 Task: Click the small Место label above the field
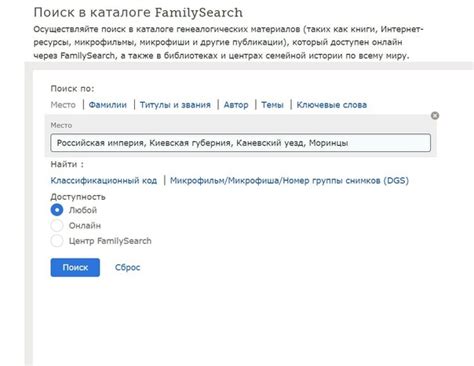tap(61, 125)
